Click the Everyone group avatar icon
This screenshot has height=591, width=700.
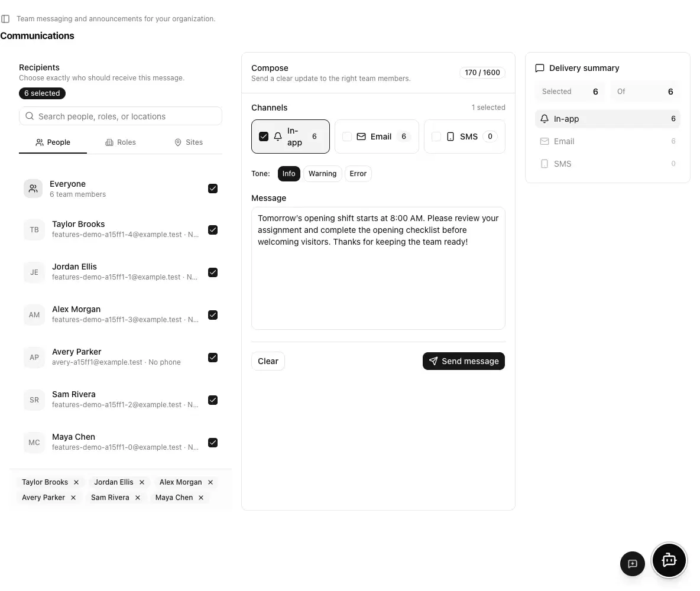[33, 189]
